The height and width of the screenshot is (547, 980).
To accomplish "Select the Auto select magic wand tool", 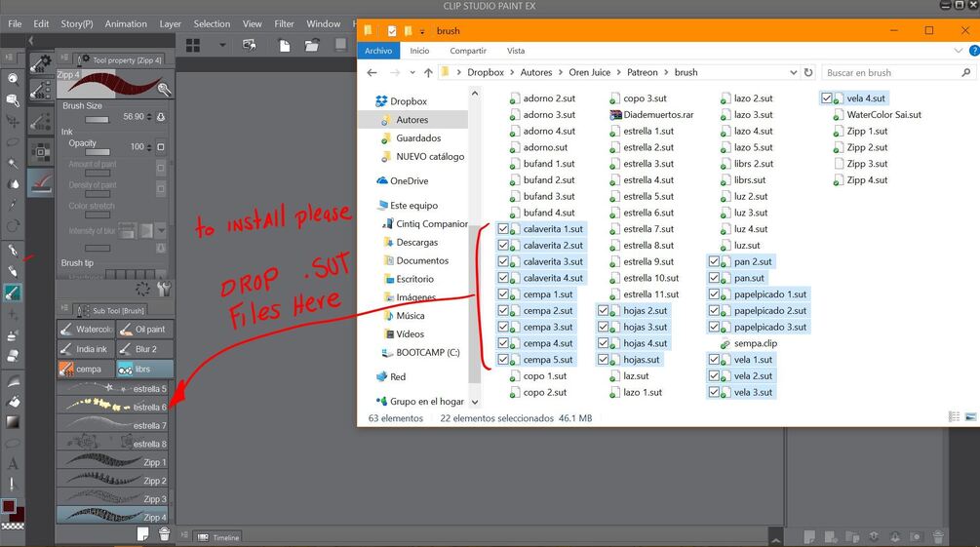I will click(13, 163).
